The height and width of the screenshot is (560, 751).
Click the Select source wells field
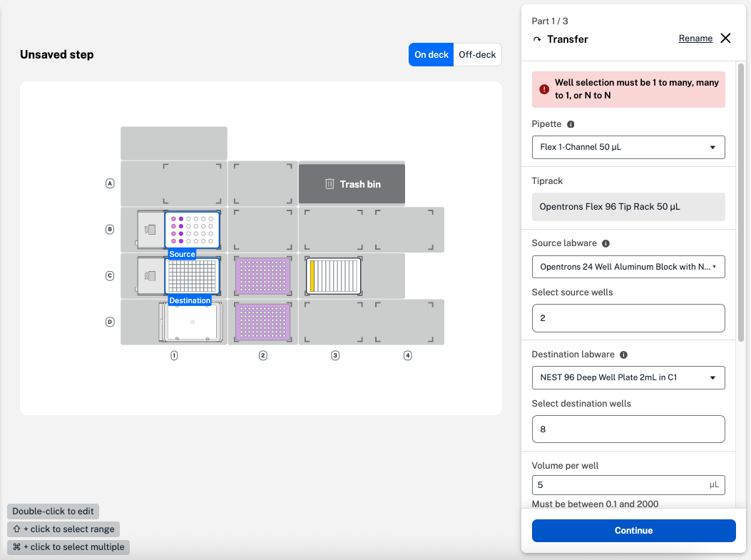point(628,318)
